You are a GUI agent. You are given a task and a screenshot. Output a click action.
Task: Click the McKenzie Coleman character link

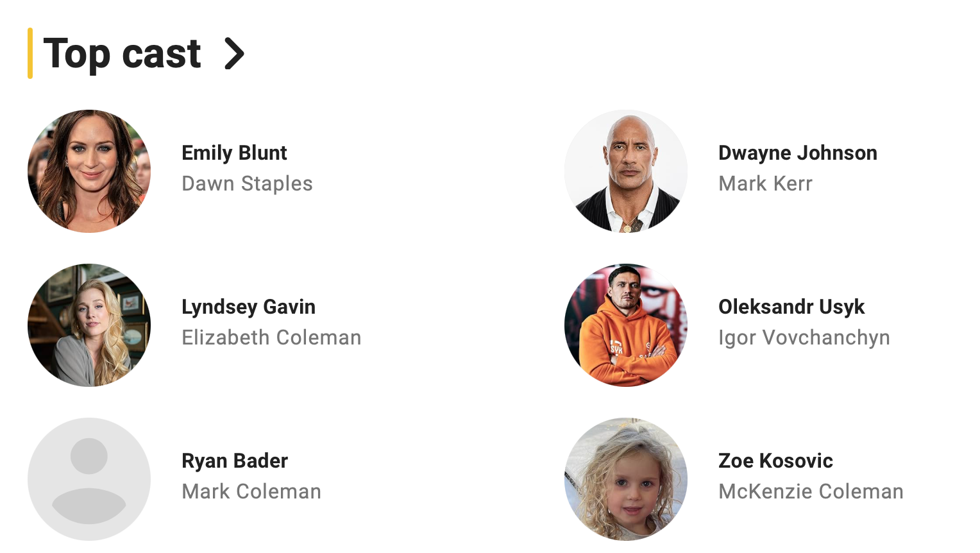click(x=811, y=491)
